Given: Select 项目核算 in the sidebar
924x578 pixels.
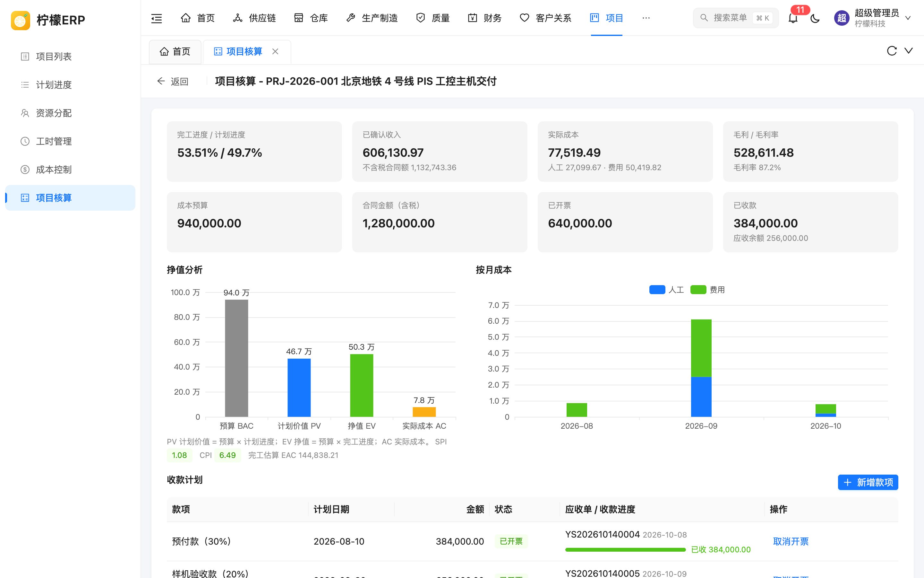Looking at the screenshot, I should [70, 197].
